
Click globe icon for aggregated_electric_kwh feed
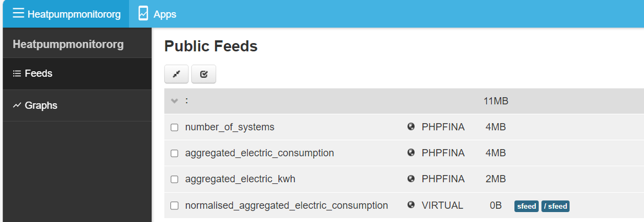[411, 178]
